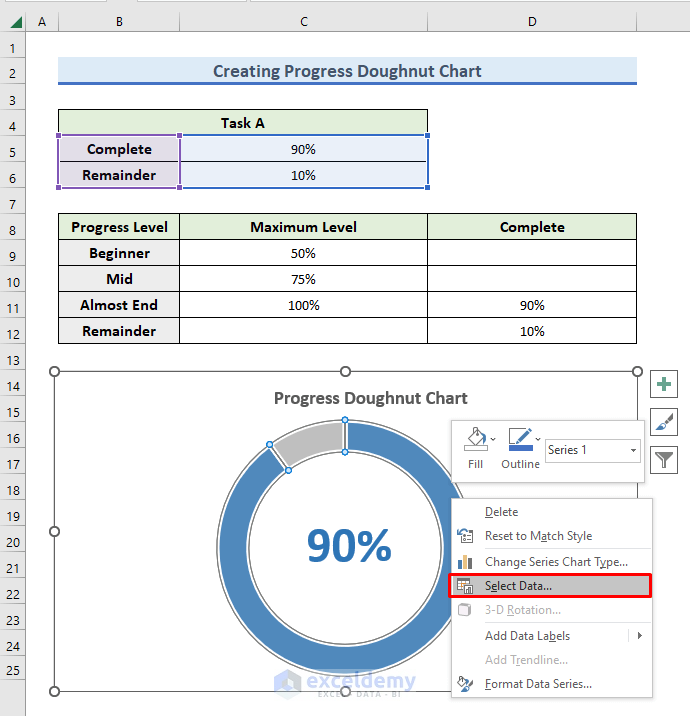Choose Reset to Match Style
This screenshot has height=716, width=690.
[552, 536]
